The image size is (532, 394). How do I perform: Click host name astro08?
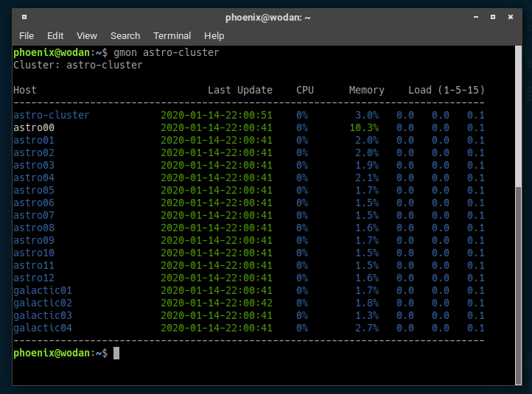[x=34, y=228]
